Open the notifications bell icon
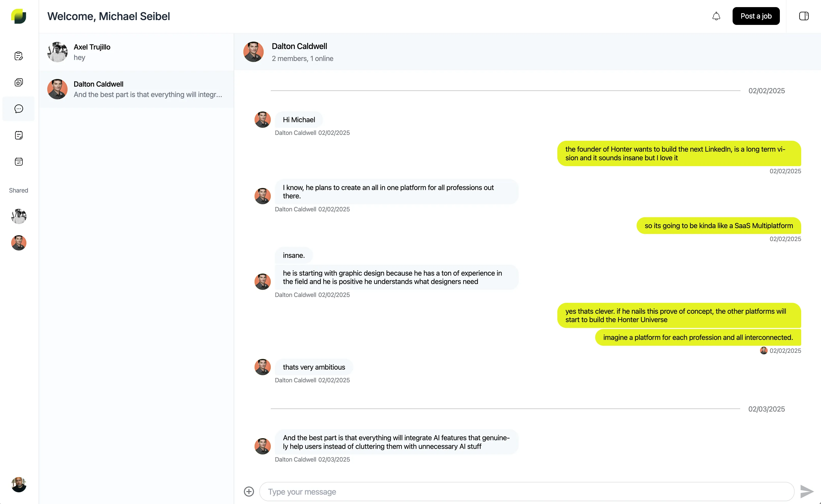Screen dimensions: 821x504 click(716, 16)
